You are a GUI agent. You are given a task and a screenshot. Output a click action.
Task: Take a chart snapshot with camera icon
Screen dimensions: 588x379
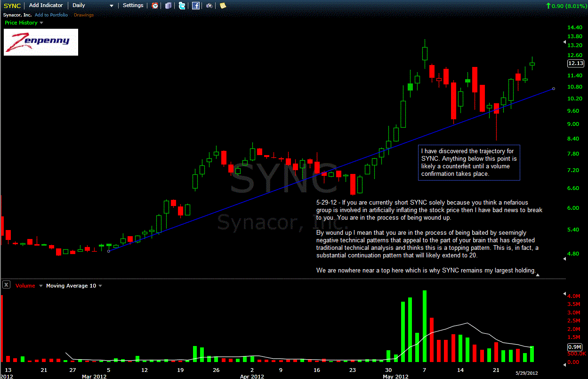209,6
